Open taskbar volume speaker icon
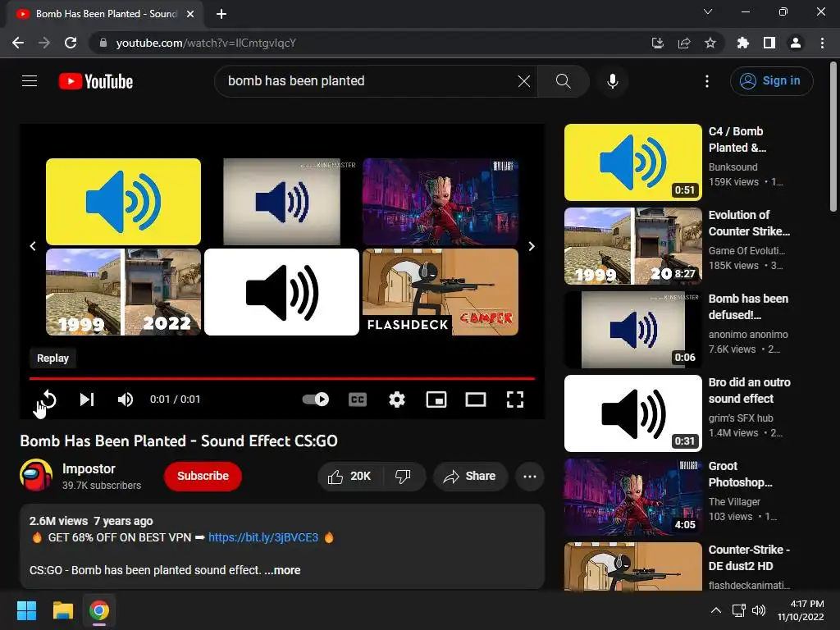 point(759,610)
